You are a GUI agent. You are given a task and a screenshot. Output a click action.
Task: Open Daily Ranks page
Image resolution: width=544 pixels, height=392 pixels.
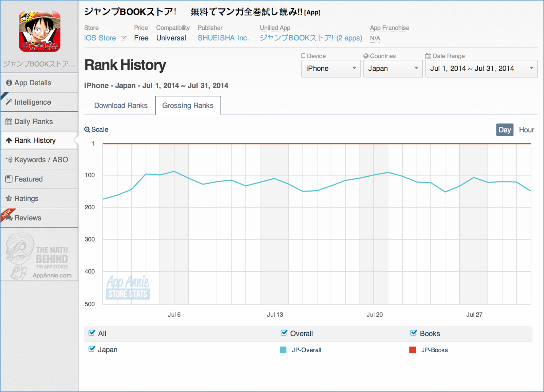tap(39, 122)
